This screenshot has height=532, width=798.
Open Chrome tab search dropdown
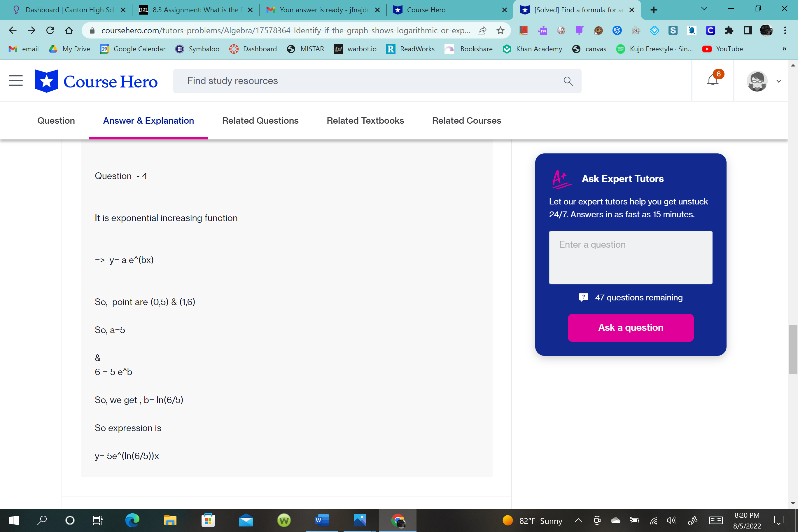704,9
